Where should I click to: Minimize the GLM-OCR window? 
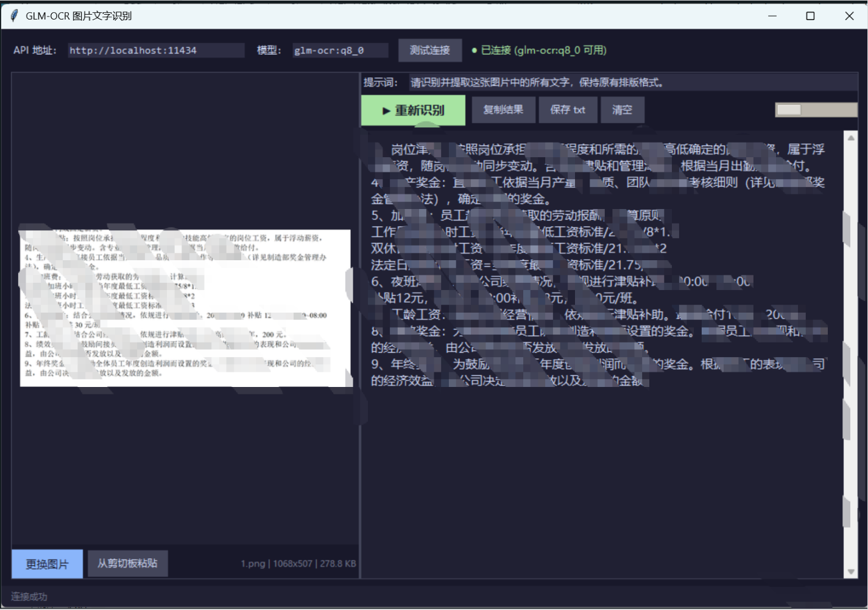point(772,16)
